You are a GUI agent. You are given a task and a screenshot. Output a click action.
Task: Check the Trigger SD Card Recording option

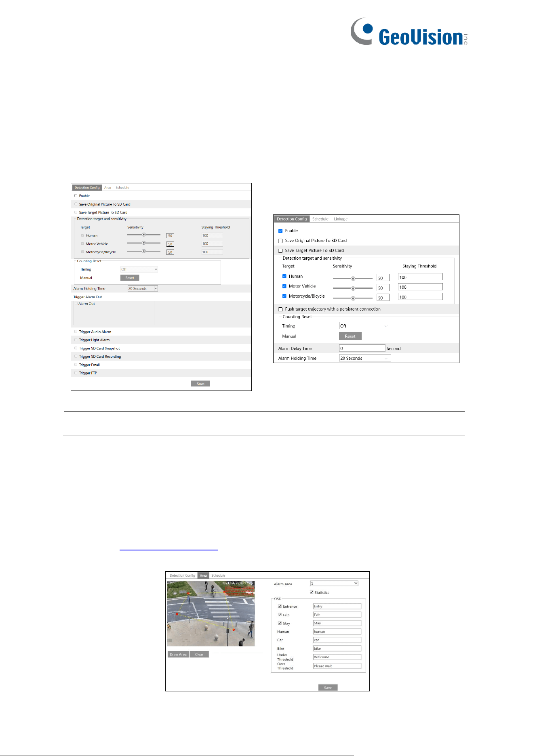point(76,356)
